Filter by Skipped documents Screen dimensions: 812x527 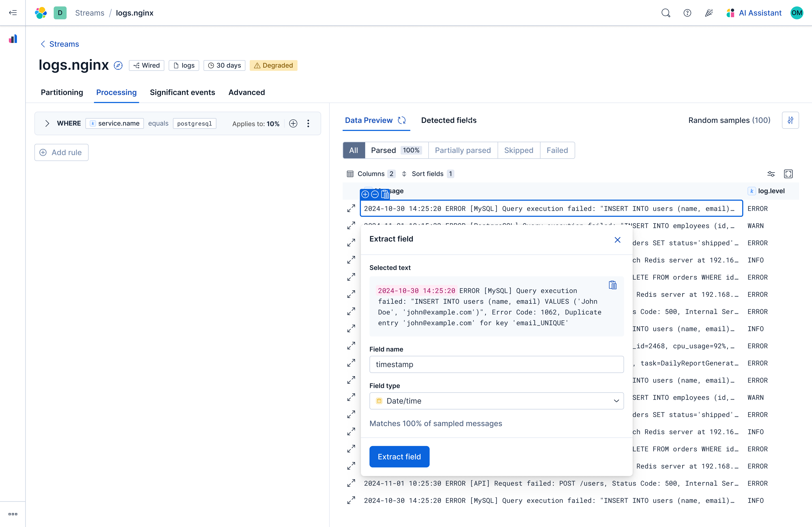[x=519, y=150]
